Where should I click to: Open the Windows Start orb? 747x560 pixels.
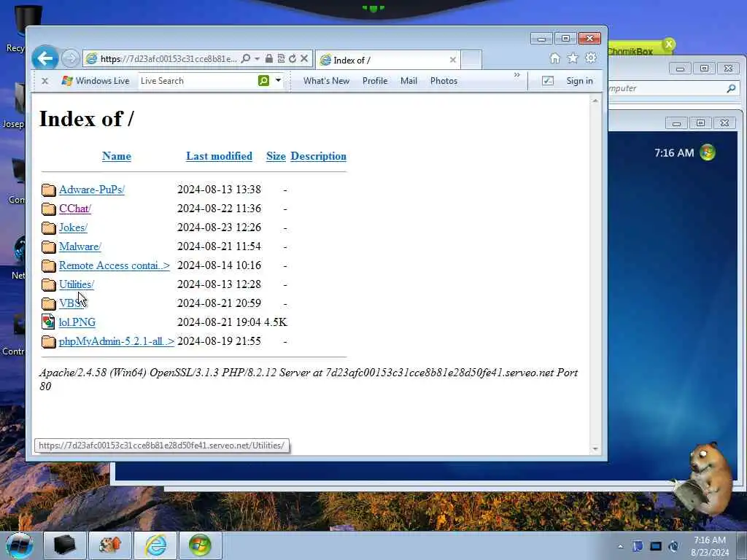pos(20,545)
